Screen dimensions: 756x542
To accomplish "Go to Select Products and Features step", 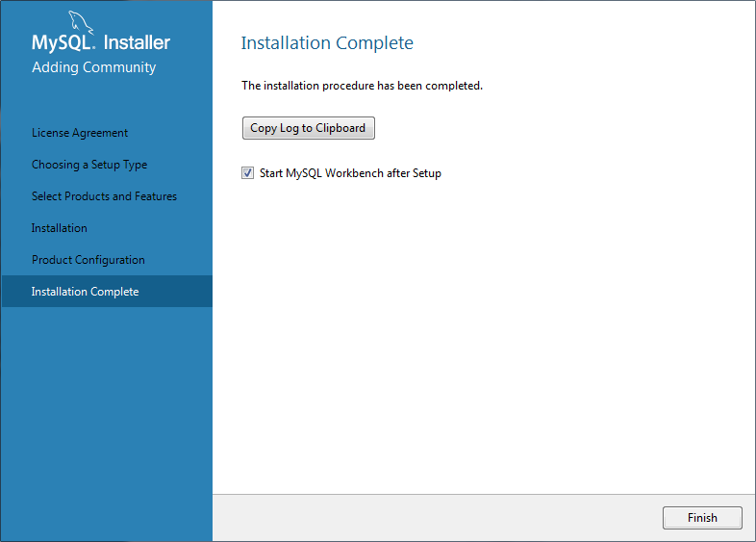I will (x=104, y=196).
